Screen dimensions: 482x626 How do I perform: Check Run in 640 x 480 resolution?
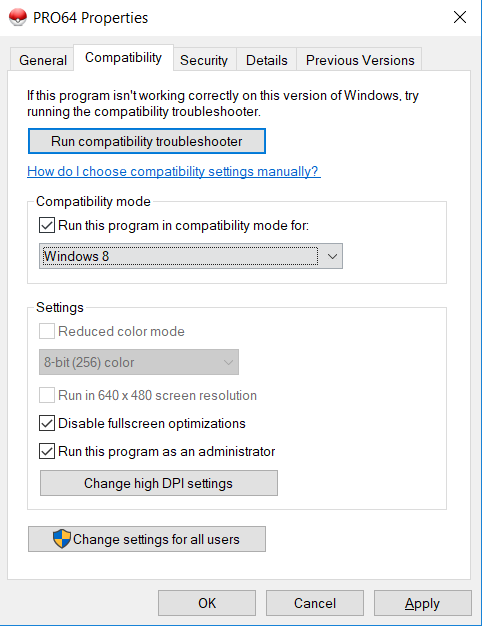[47, 395]
